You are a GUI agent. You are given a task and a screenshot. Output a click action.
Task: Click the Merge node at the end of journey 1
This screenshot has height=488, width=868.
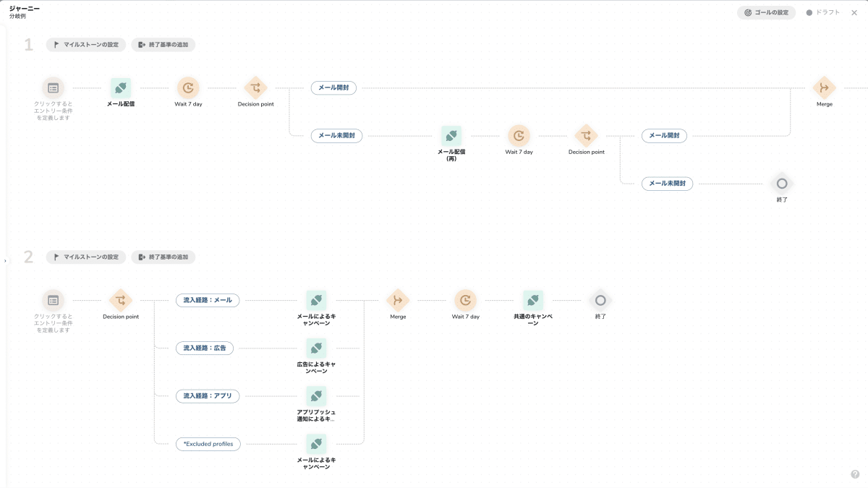pyautogui.click(x=824, y=87)
